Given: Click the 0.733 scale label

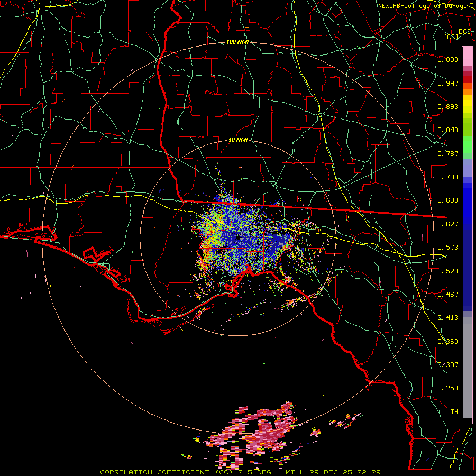Looking at the screenshot, I should [x=448, y=177].
